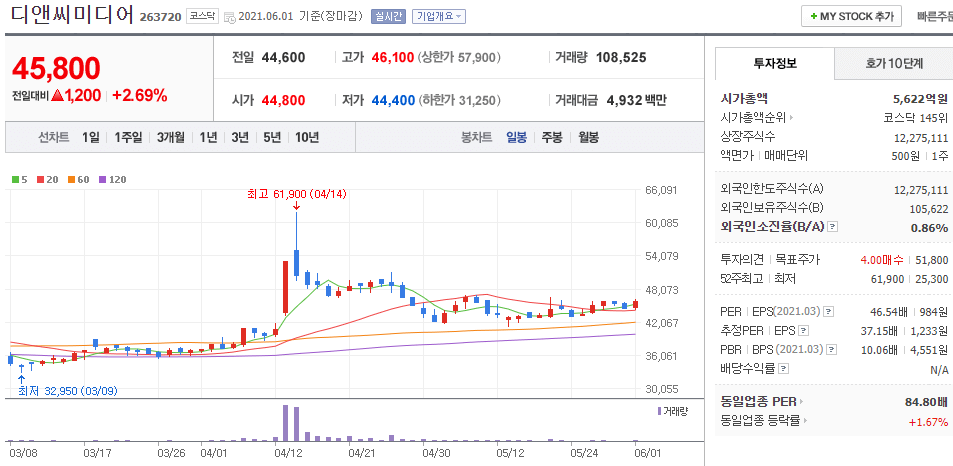The height and width of the screenshot is (466, 953).
Task: Click the MY STOCK 추가 button
Action: [x=851, y=16]
